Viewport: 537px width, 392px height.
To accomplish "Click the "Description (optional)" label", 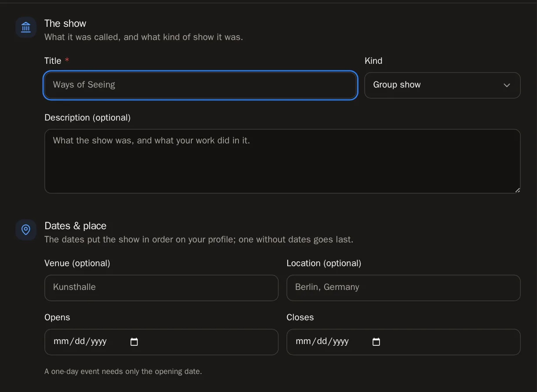I will coord(88,117).
